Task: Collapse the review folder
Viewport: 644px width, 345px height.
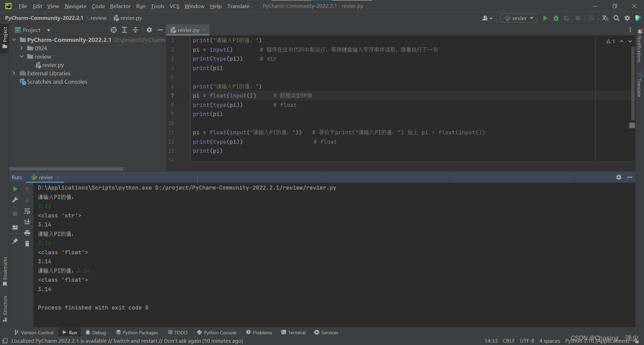Action: click(x=22, y=57)
